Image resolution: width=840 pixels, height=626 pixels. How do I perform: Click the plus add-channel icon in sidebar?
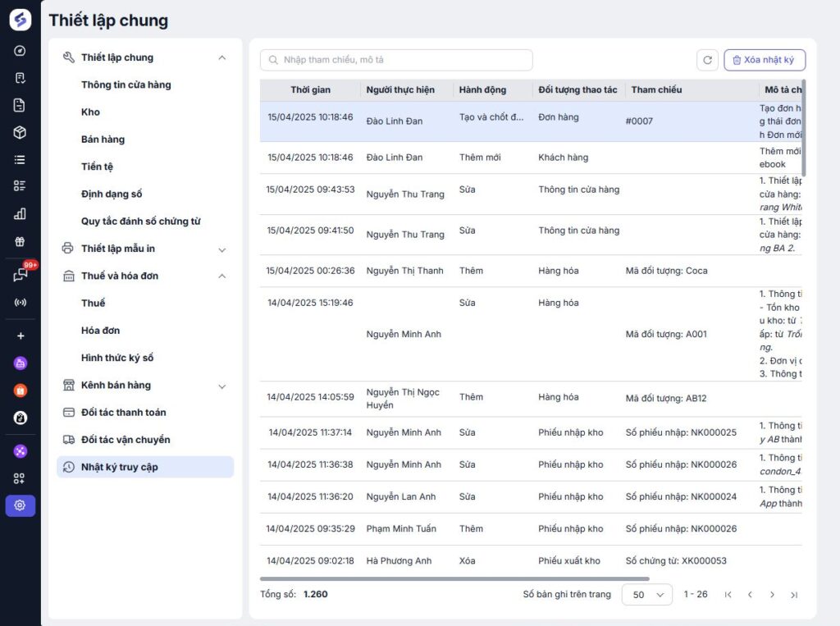21,336
